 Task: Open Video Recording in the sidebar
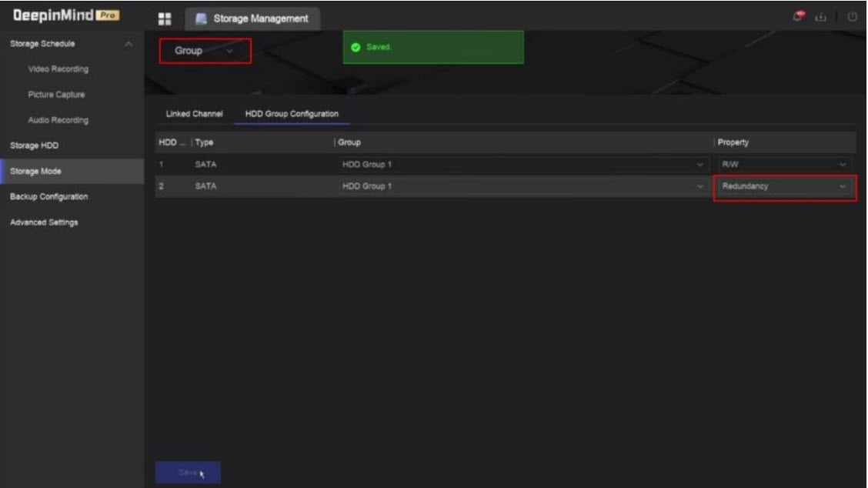pos(58,69)
